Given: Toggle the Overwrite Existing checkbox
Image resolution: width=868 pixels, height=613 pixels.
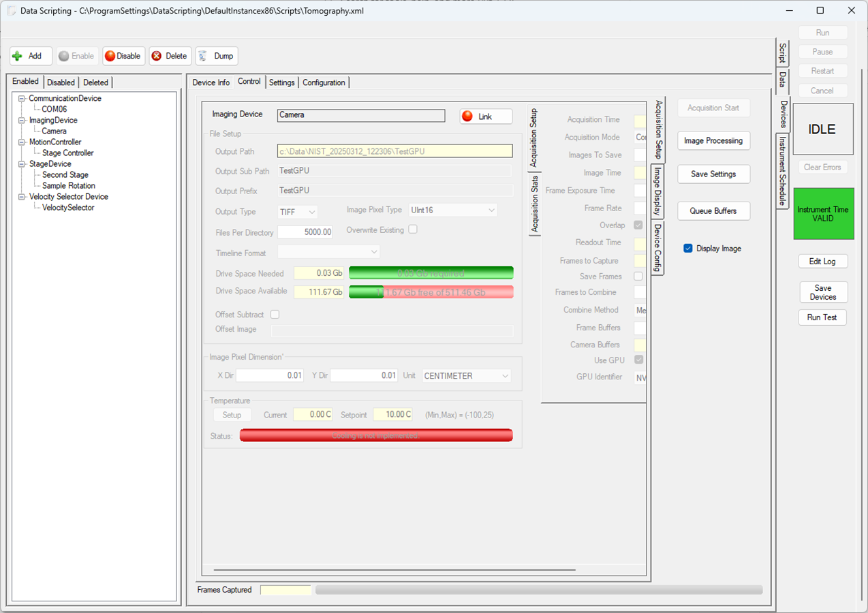Looking at the screenshot, I should coord(413,230).
